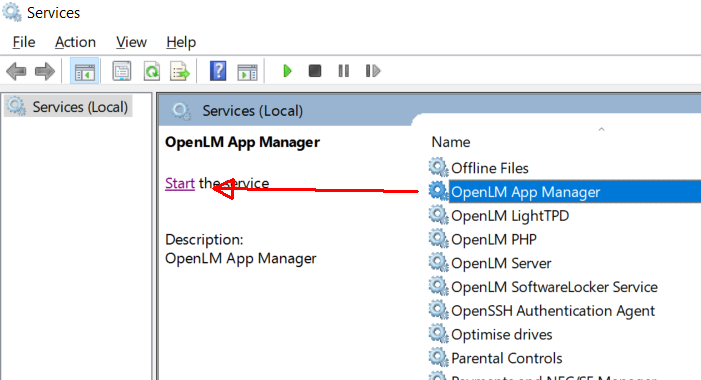Click the Restart Service toolbar icon
701x380 pixels.
(x=372, y=71)
